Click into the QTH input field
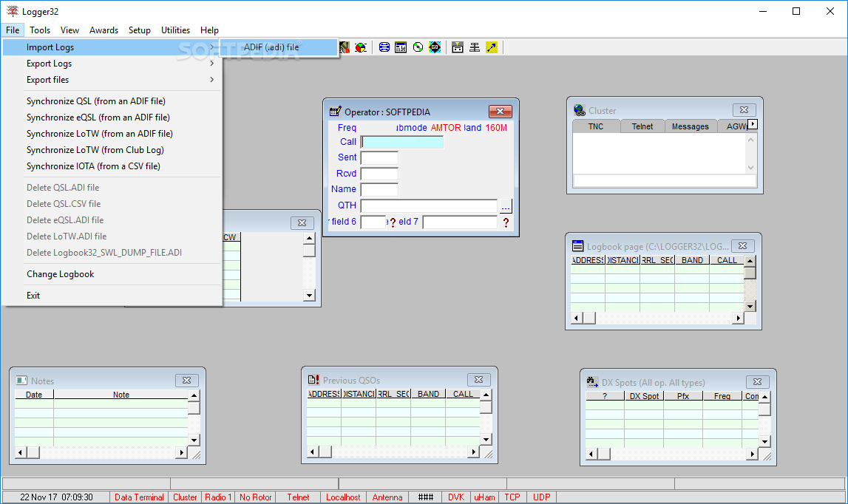Image resolution: width=848 pixels, height=504 pixels. (429, 205)
